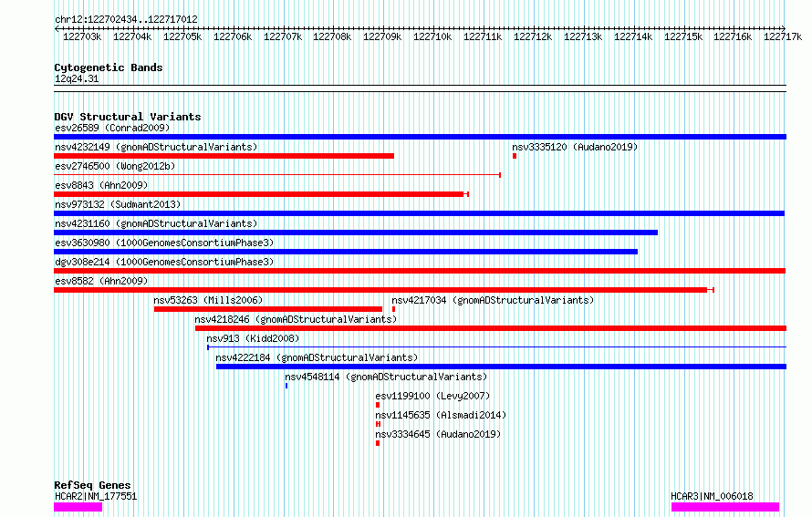
Task: Open the HCAR3|NM_006018 gene label
Action: 712,496
